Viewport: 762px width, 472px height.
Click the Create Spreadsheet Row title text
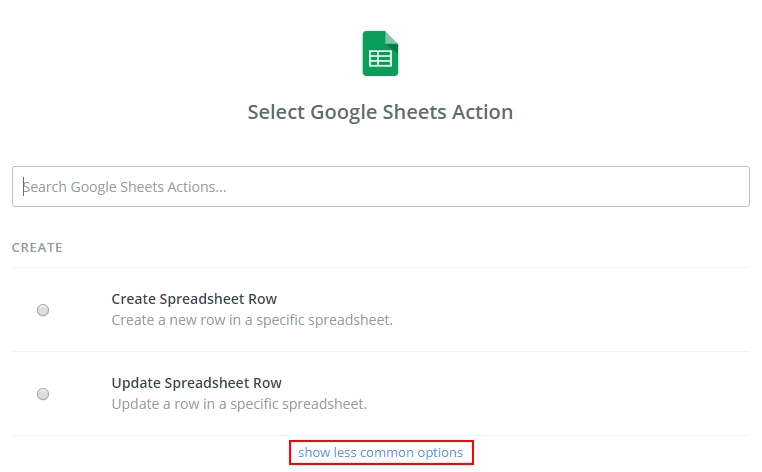click(194, 299)
